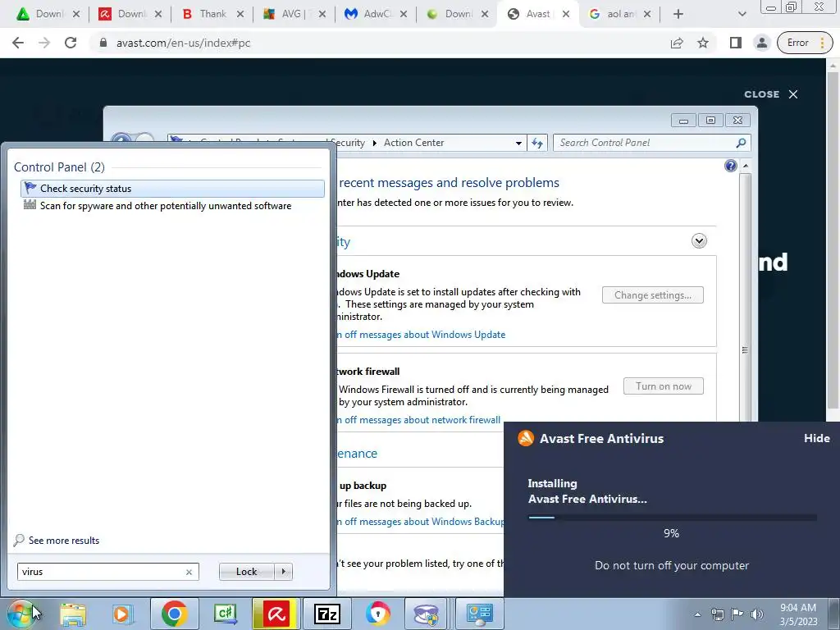Click the Avast Free Antivirus logo
This screenshot has height=630, width=840.
tap(526, 438)
